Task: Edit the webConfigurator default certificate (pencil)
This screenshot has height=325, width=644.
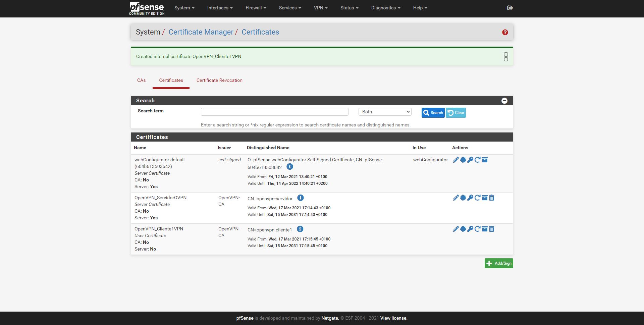Action: tap(455, 160)
